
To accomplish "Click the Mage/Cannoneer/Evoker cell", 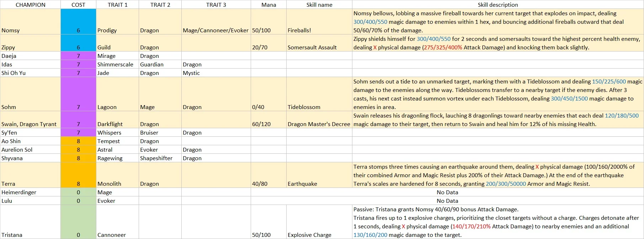I will (x=216, y=22).
